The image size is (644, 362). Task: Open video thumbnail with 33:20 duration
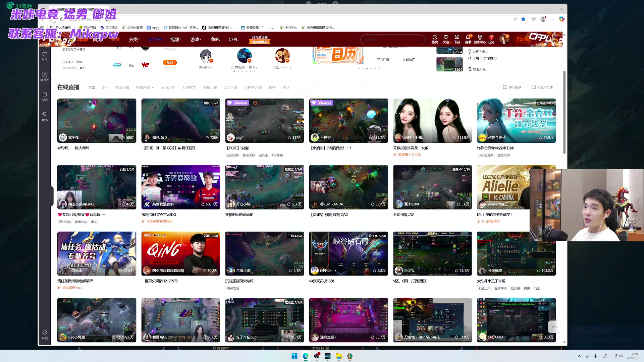click(x=449, y=64)
